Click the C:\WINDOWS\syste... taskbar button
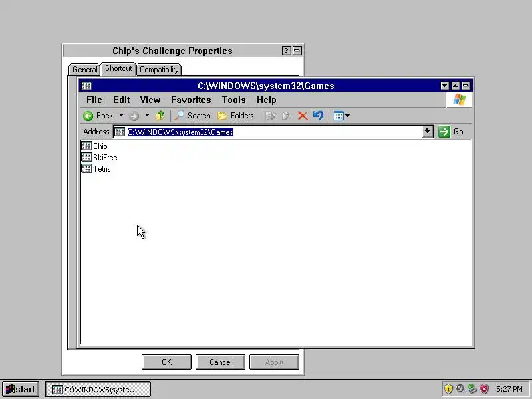532x399 pixels. (98, 389)
